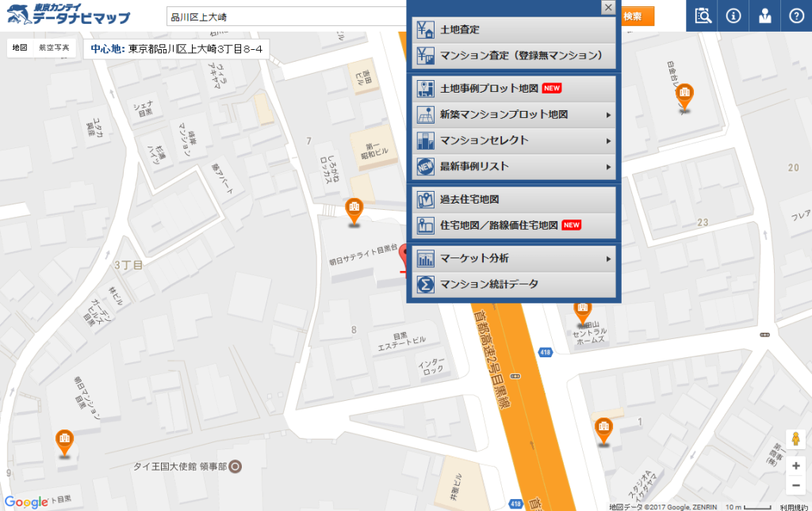The width and height of the screenshot is (812, 511).
Task: Open the help question mark icon
Action: (796, 16)
